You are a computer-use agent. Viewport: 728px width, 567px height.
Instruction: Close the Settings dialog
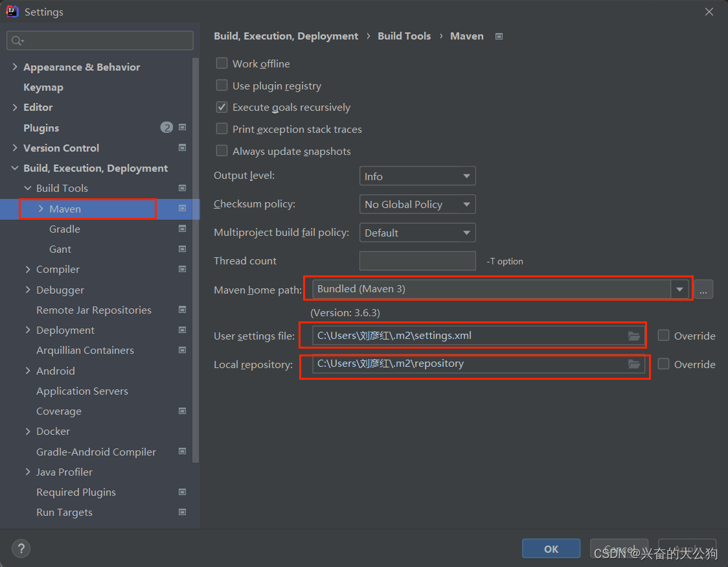click(x=709, y=12)
